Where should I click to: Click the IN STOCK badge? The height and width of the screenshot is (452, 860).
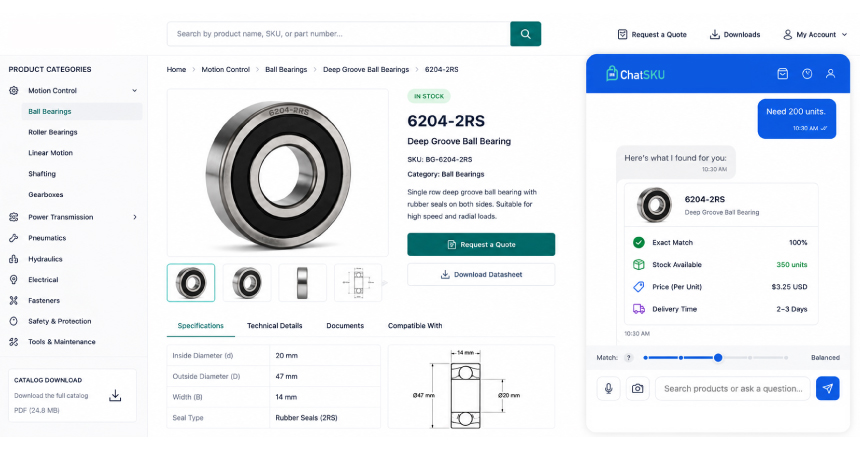[x=429, y=97]
